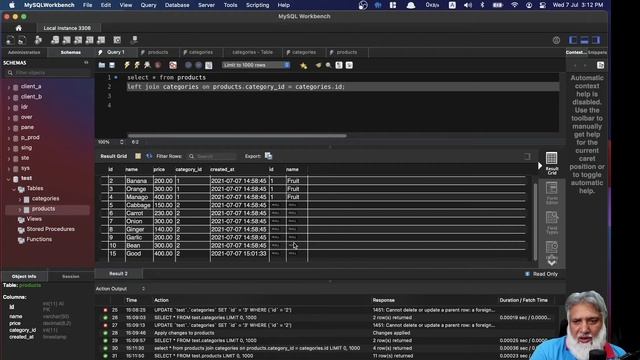Click the preferences gear icon
Image resolution: width=640 pixels, height=360 pixels.
coord(556,40)
